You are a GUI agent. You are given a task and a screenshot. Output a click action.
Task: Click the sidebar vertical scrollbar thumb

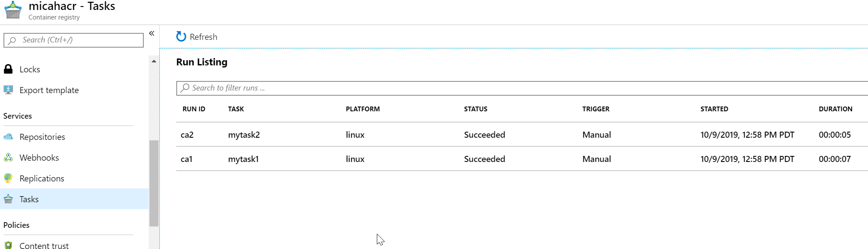[x=154, y=183]
